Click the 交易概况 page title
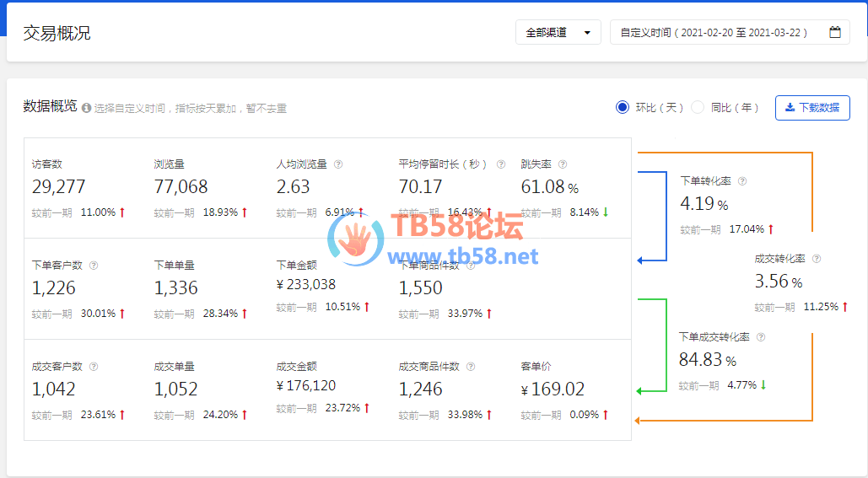868x478 pixels. click(x=57, y=34)
